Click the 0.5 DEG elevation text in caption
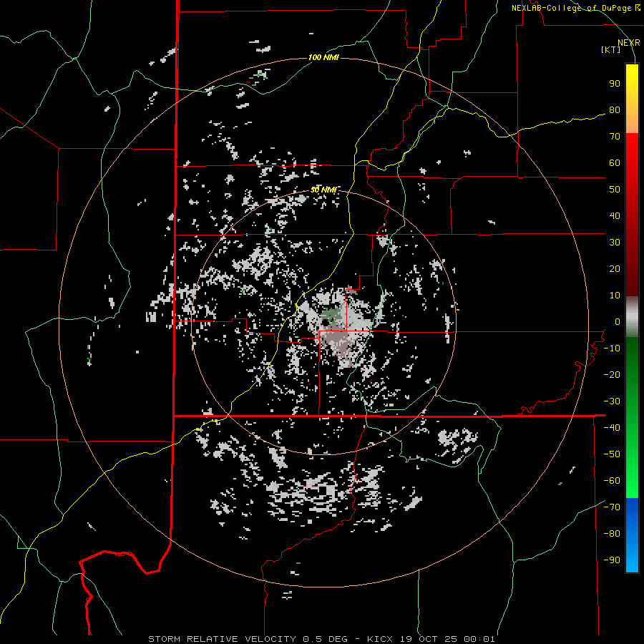Screen dimensions: 644x644 [x=325, y=639]
